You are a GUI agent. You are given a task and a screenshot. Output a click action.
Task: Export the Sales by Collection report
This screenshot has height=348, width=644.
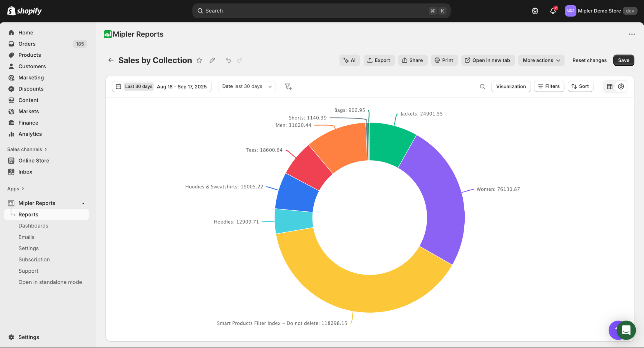click(379, 60)
